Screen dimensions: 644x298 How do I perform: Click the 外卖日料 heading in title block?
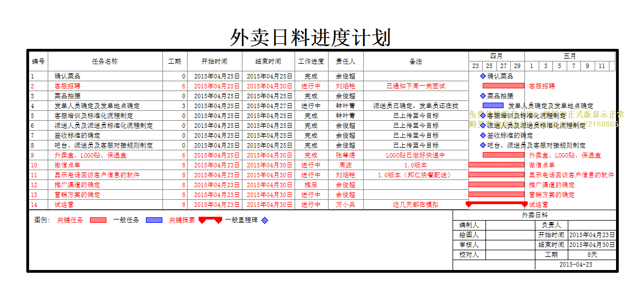tap(534, 215)
